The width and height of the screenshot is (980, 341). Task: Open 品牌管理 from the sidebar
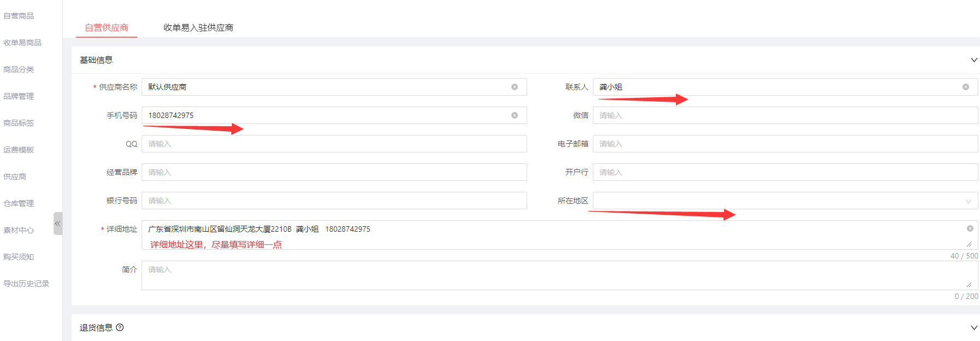19,96
